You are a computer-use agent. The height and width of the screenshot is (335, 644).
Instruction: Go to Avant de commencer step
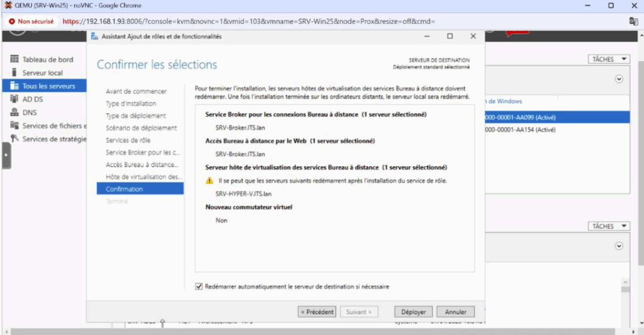(x=136, y=91)
